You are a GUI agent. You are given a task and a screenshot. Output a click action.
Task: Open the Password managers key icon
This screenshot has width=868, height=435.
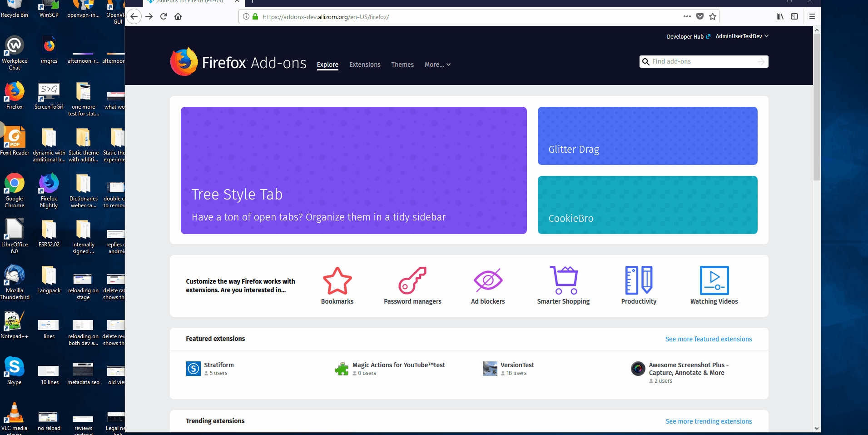(x=412, y=280)
